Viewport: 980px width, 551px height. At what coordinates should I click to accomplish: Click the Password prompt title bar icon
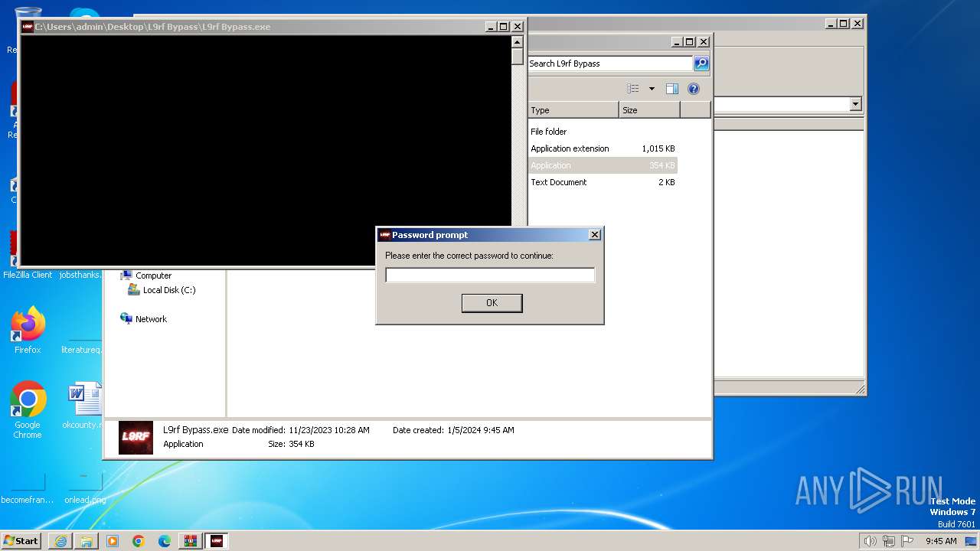click(x=384, y=235)
